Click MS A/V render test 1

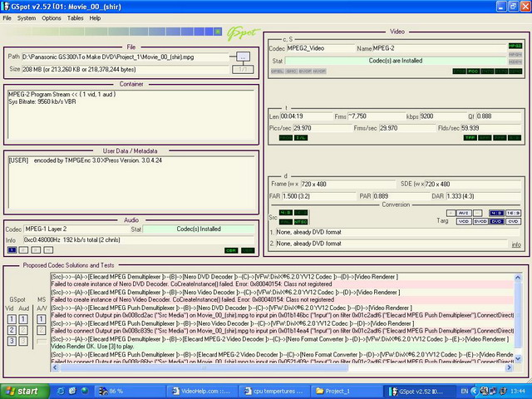[41, 319]
